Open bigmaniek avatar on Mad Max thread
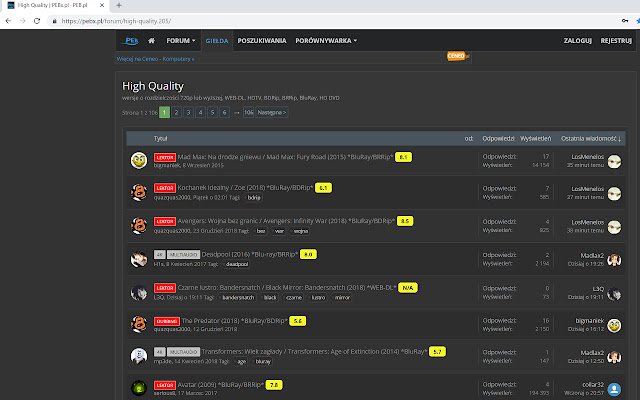Screen dimensions: 640x400 [139, 160]
